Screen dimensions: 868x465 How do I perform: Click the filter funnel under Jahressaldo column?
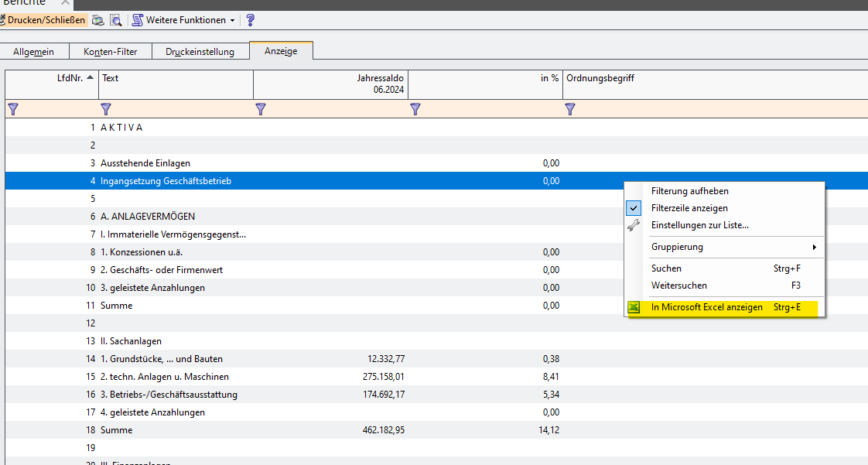(x=261, y=109)
